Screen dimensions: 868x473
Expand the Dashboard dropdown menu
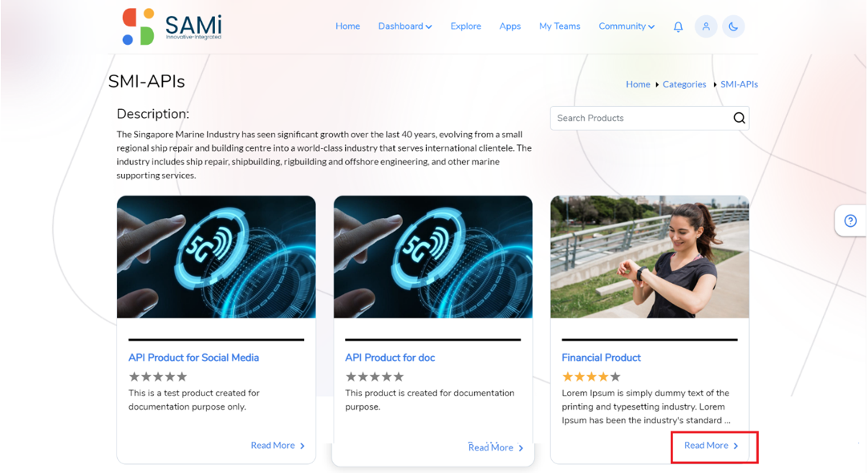point(404,26)
